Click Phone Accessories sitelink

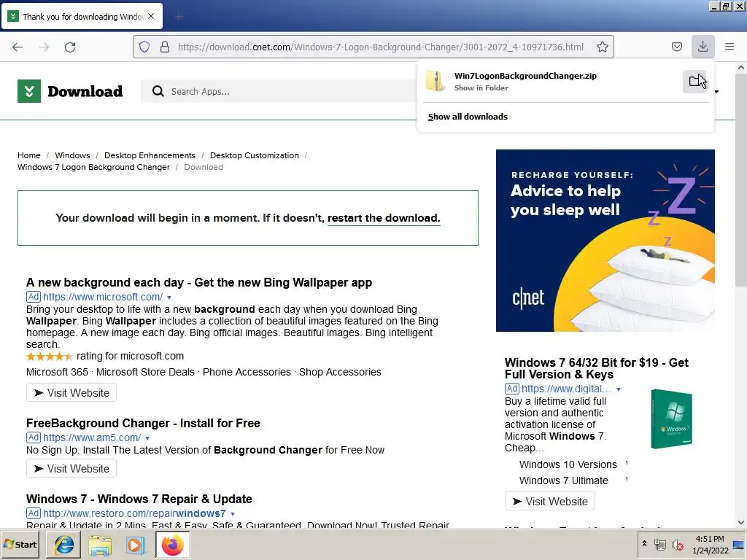(x=247, y=372)
